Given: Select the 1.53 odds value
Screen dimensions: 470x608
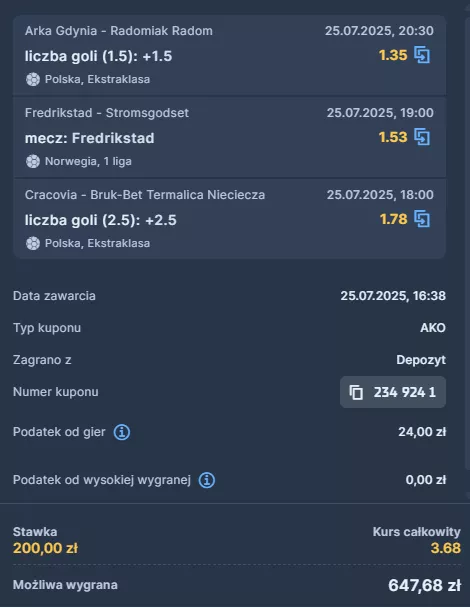Looking at the screenshot, I should click(x=393, y=137).
